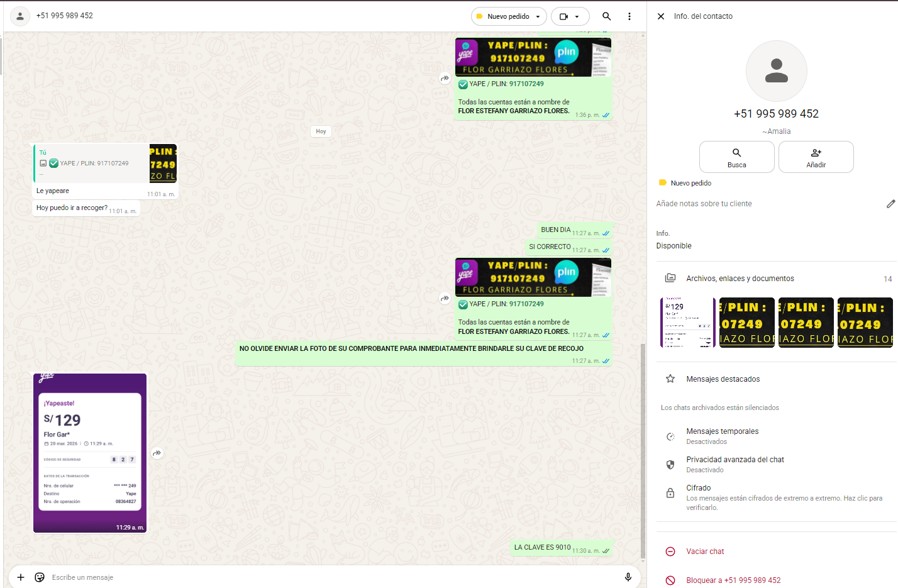This screenshot has width=898, height=588.
Task: Open Privacidad avanzada del chat setting
Action: click(x=734, y=464)
